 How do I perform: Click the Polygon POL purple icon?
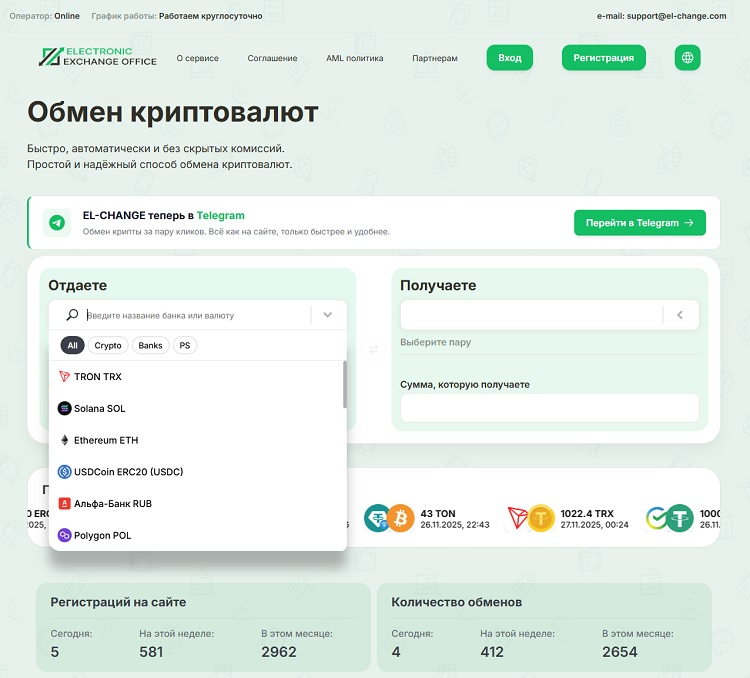65,536
